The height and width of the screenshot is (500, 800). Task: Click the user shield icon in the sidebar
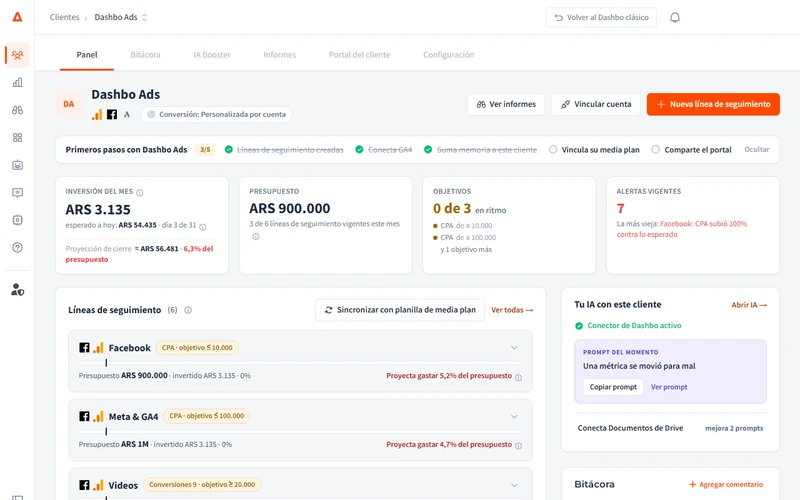pos(17,290)
